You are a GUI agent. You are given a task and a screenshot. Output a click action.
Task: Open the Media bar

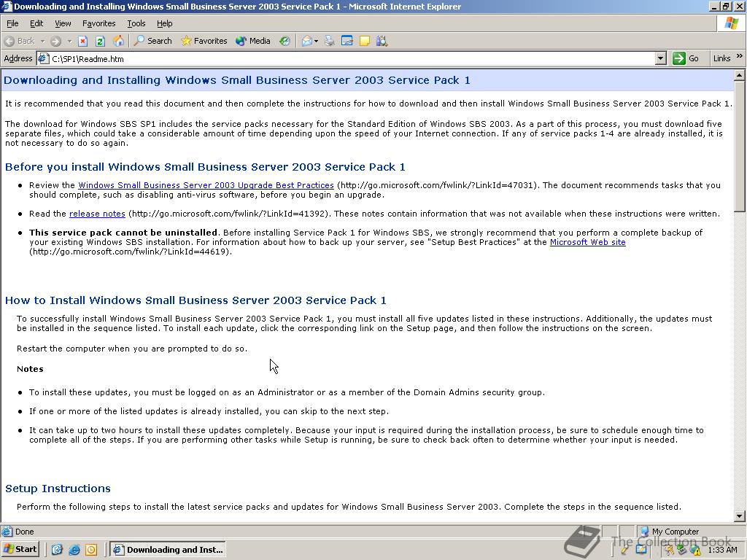253,41
